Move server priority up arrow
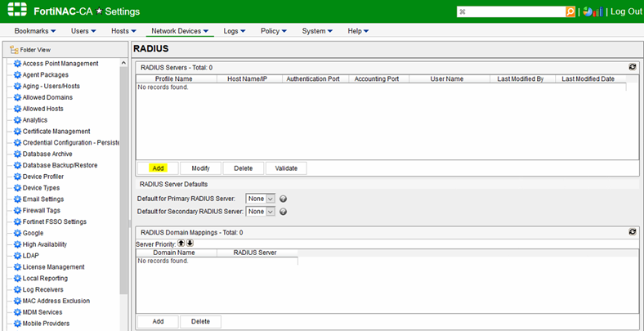Viewport: 644px width, 331px height. tap(181, 243)
